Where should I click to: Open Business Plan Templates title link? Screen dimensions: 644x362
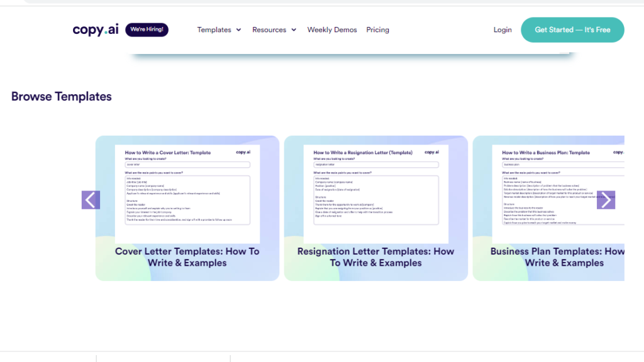pos(557,257)
